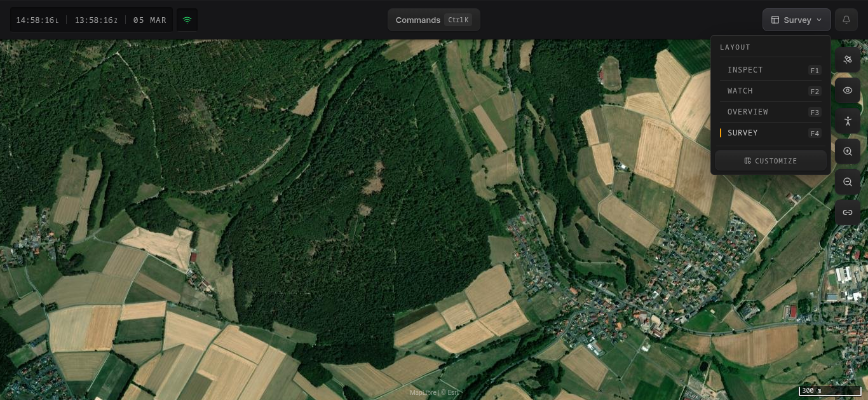Click the 300 m map scale bar
The height and width of the screenshot is (400, 868).
click(x=830, y=390)
